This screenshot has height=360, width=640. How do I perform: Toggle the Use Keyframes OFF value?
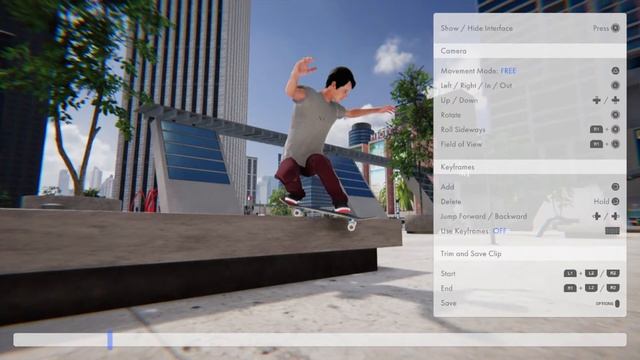tap(500, 231)
